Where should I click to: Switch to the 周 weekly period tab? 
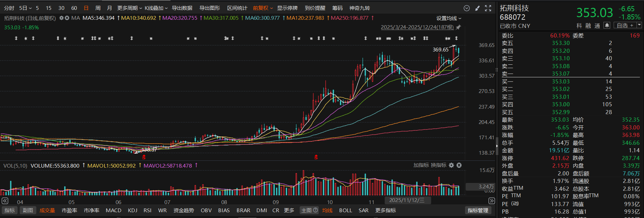click(x=98, y=8)
